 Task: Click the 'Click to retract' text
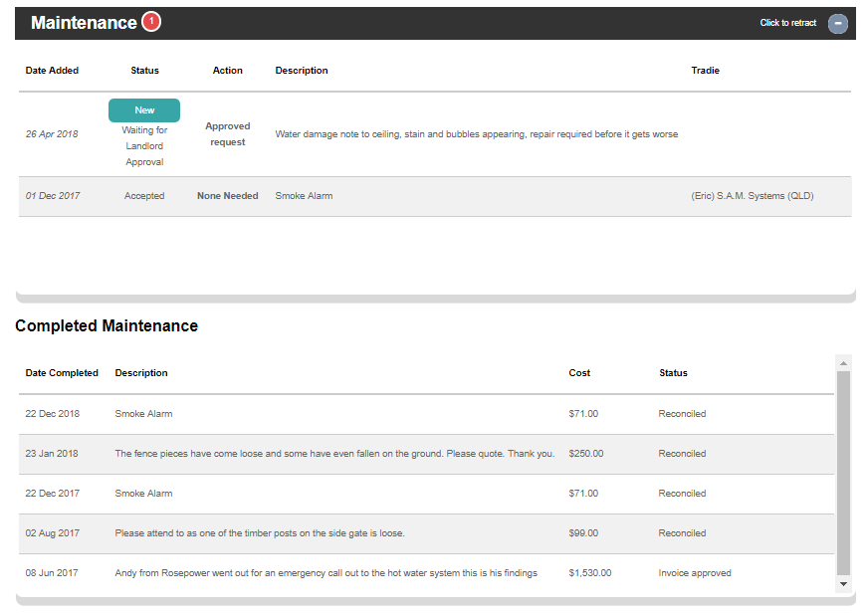[787, 23]
